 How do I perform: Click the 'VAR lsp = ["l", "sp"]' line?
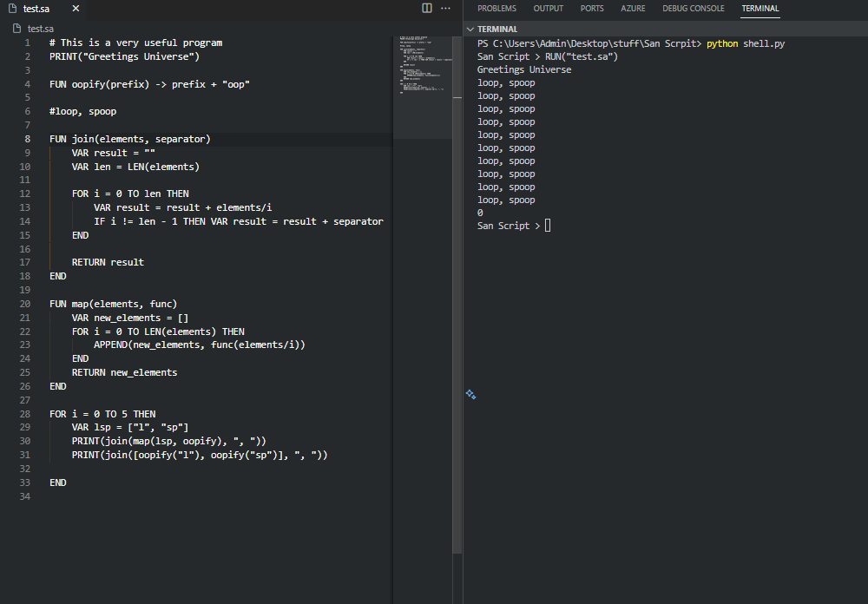coord(130,427)
